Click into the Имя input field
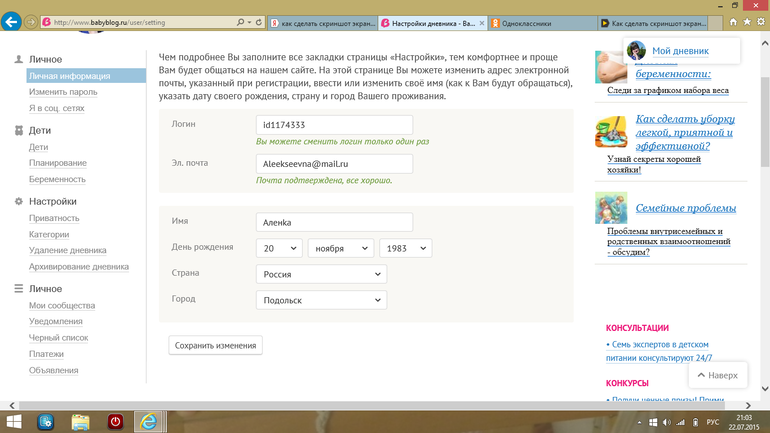Viewport: 770px width, 433px height. pos(334,222)
